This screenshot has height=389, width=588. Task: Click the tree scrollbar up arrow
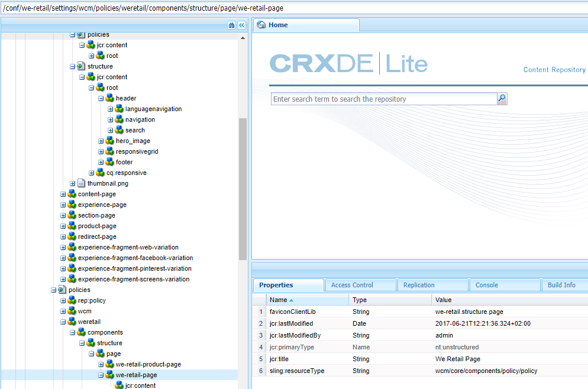(243, 38)
